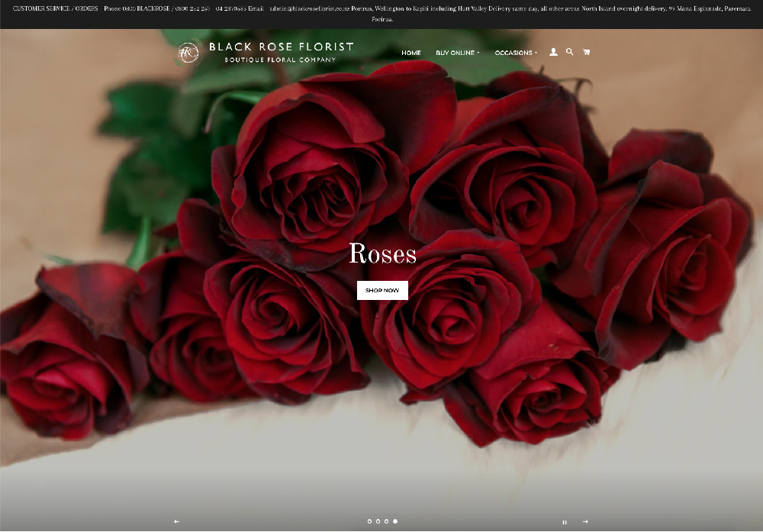Click the Roses slide heading
This screenshot has height=532, width=763.
pos(382,254)
